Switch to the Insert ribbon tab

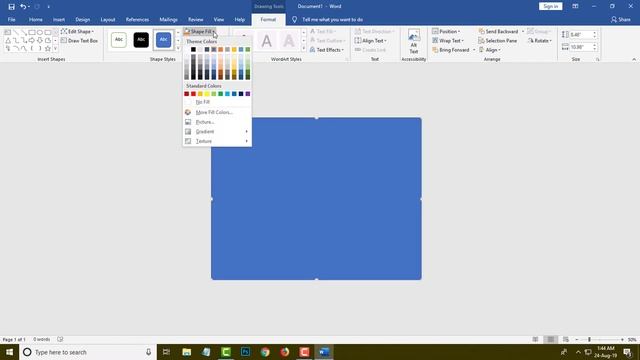coord(59,20)
